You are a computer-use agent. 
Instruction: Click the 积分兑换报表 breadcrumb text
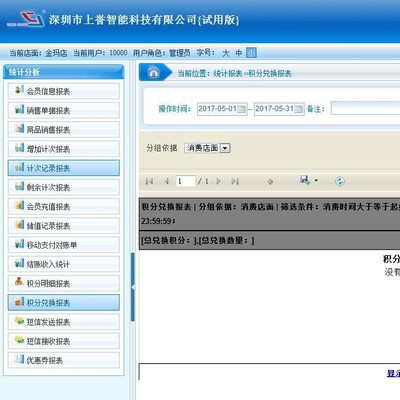click(270, 74)
